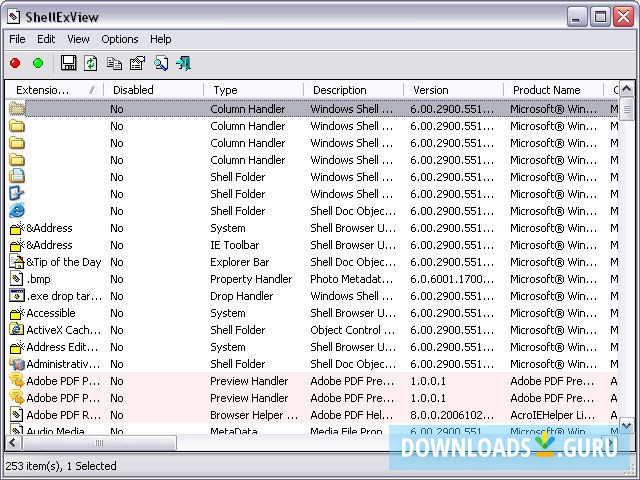Sort by the Type column header

click(253, 90)
